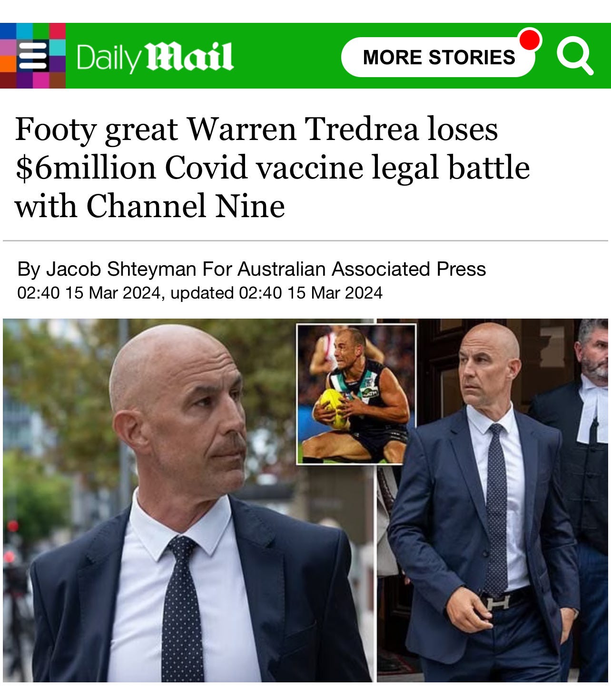Tap the updated 02:40 timestamp
Viewport: 611px width, 700px height.
click(x=276, y=293)
